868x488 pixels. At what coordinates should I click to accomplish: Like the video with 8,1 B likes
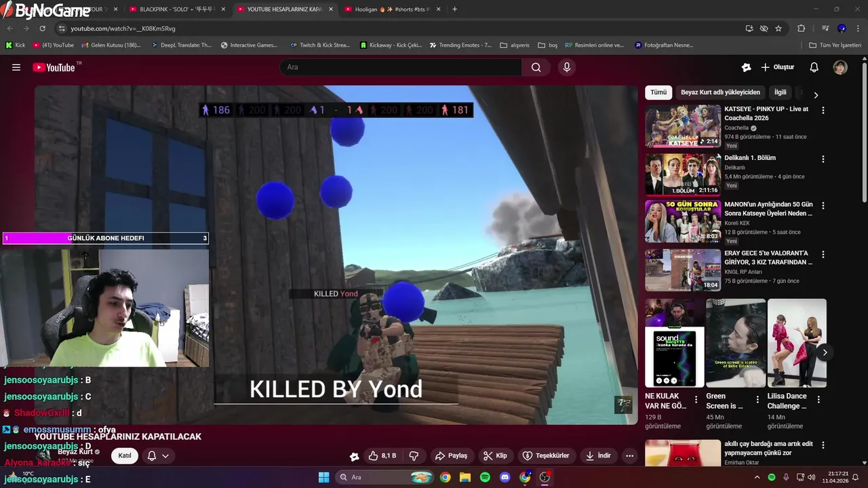(x=382, y=455)
